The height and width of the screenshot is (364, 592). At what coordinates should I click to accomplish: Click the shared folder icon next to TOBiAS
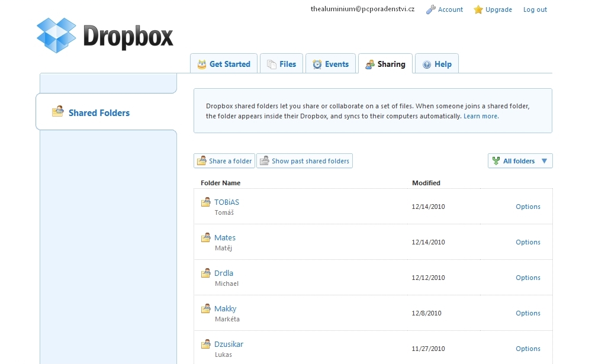point(206,202)
